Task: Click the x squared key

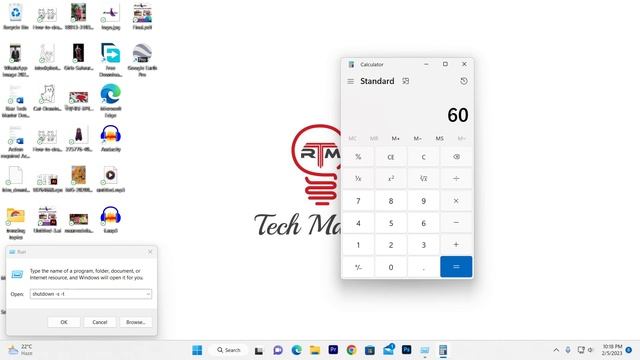Action: (391, 179)
